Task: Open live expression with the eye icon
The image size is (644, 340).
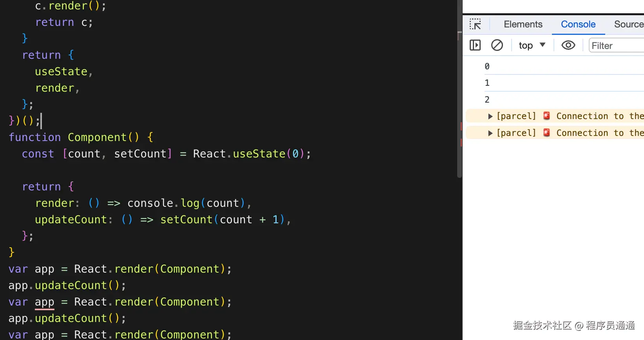Action: click(x=568, y=45)
